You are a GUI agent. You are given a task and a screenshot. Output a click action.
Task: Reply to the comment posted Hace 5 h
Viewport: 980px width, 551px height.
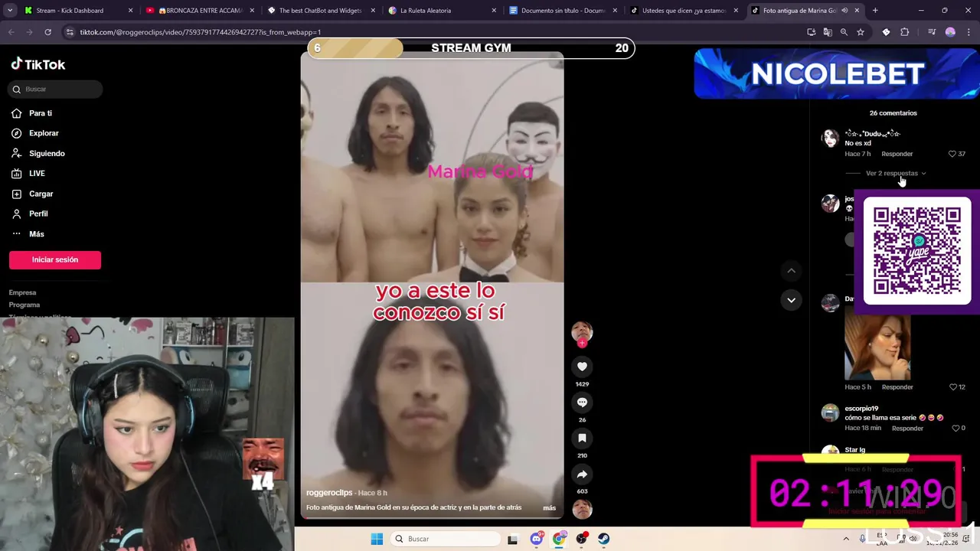[x=897, y=387]
